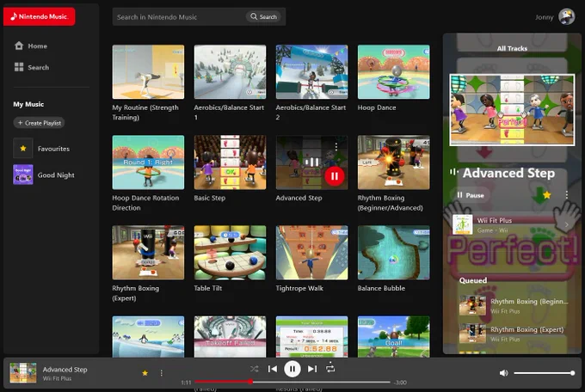Select queued Rhythm Boxing (Expert) track
Image resolution: width=585 pixels, height=392 pixels.
(x=514, y=334)
